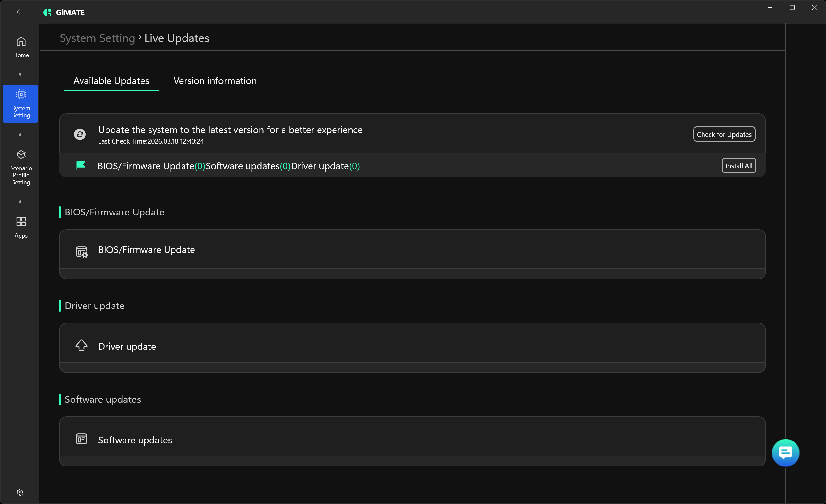Screen dimensions: 826x504
Task: Expand the BIOS/Firmware Update card
Action: coord(412,250)
